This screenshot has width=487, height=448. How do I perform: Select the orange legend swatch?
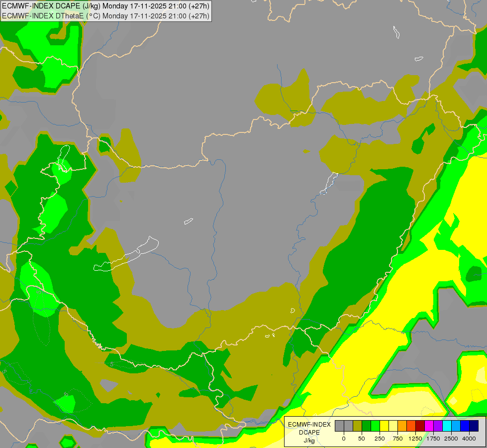pos(402,426)
